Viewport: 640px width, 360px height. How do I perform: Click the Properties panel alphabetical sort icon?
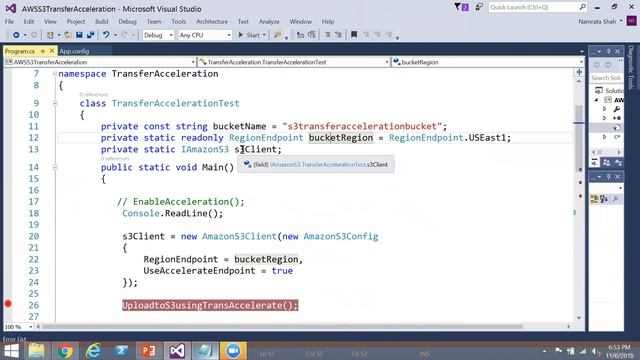click(x=604, y=199)
